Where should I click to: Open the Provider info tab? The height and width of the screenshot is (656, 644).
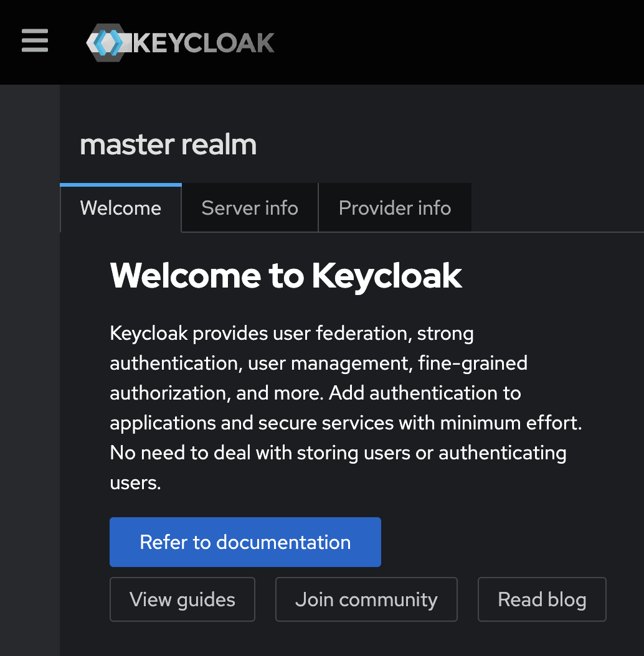coord(394,207)
